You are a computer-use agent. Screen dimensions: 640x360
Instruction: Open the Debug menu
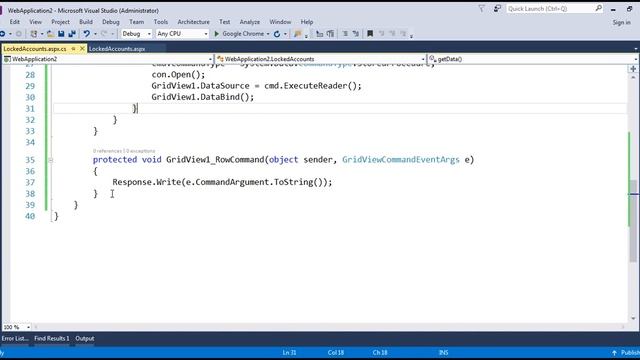[x=111, y=22]
